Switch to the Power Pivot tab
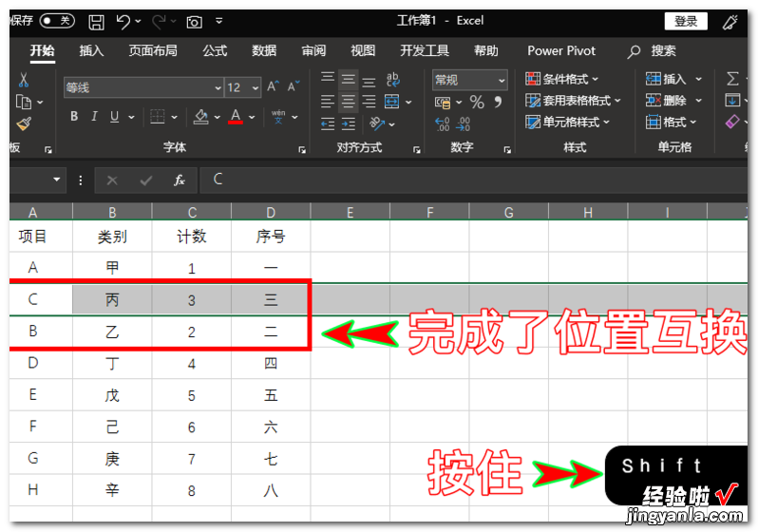This screenshot has width=758, height=532. (561, 50)
